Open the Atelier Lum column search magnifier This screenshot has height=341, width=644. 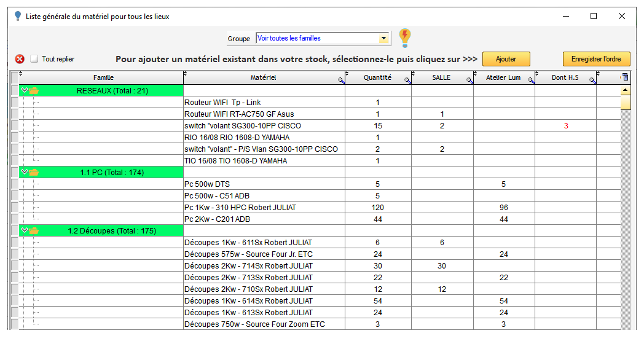(x=531, y=80)
